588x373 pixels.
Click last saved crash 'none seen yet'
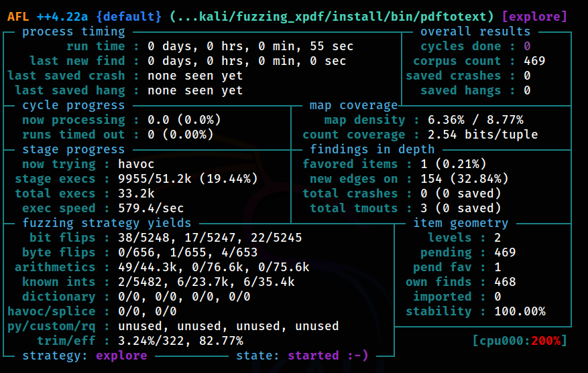[195, 76]
